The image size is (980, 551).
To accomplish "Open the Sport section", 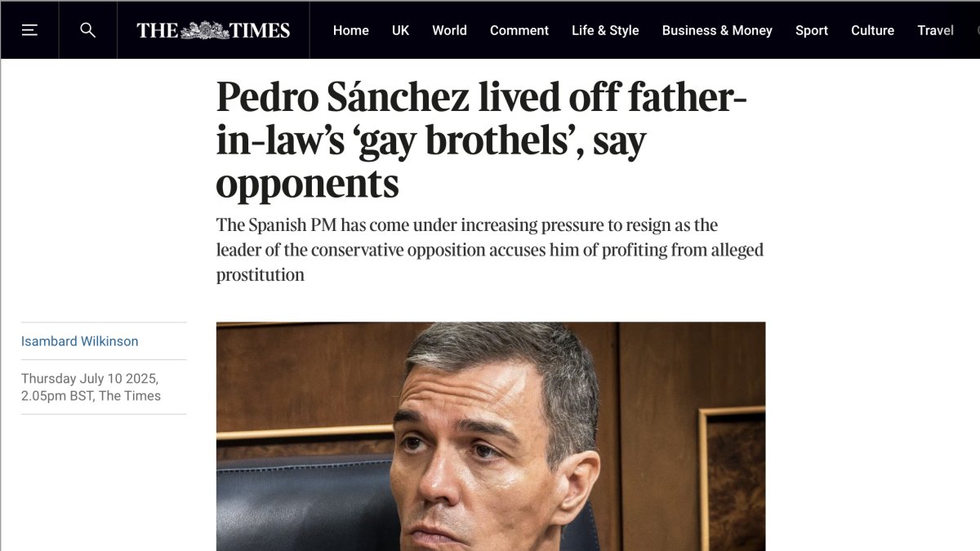I will (812, 30).
